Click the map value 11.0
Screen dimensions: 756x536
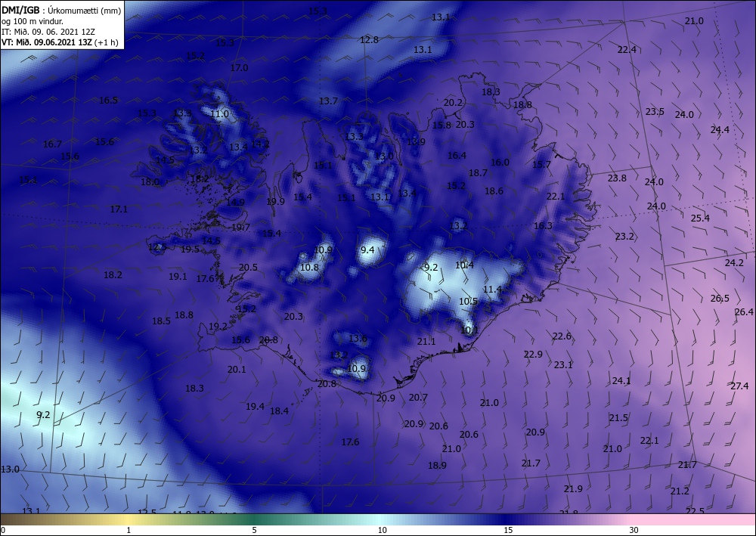point(219,114)
